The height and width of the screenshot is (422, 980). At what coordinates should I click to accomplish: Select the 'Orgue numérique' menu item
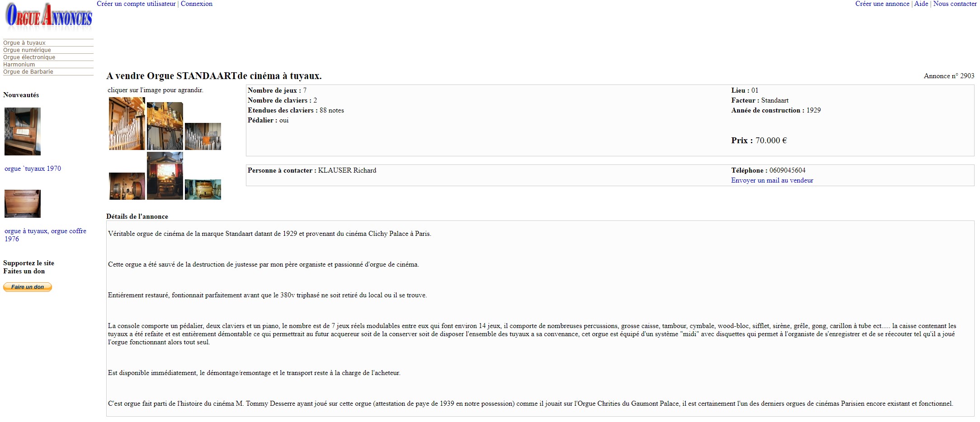point(27,50)
